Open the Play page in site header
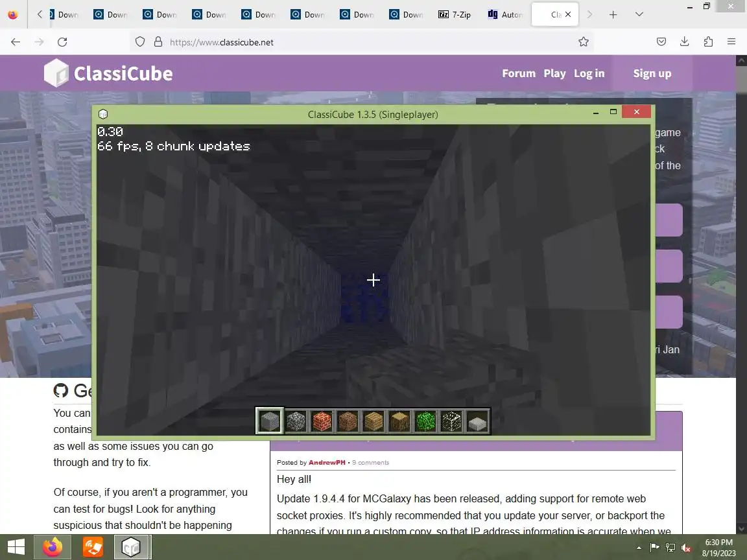Image resolution: width=747 pixels, height=560 pixels. coord(554,73)
